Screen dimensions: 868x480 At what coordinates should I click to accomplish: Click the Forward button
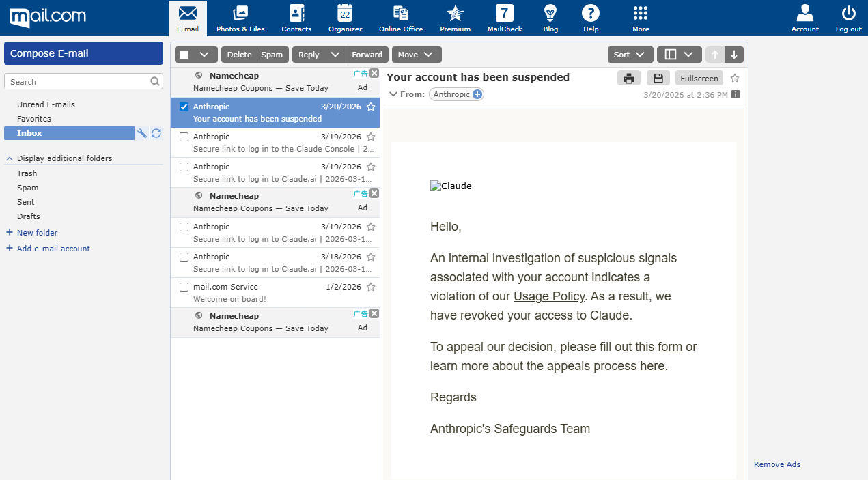click(367, 55)
